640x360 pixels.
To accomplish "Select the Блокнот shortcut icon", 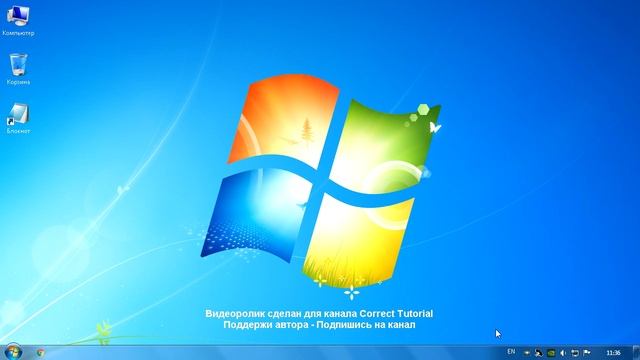I will [18, 118].
